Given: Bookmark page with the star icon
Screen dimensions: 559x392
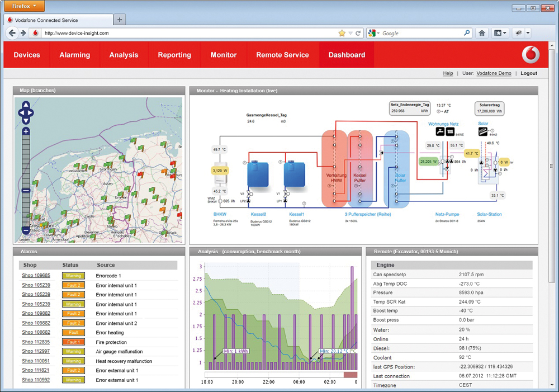Looking at the screenshot, I should click(x=342, y=33).
